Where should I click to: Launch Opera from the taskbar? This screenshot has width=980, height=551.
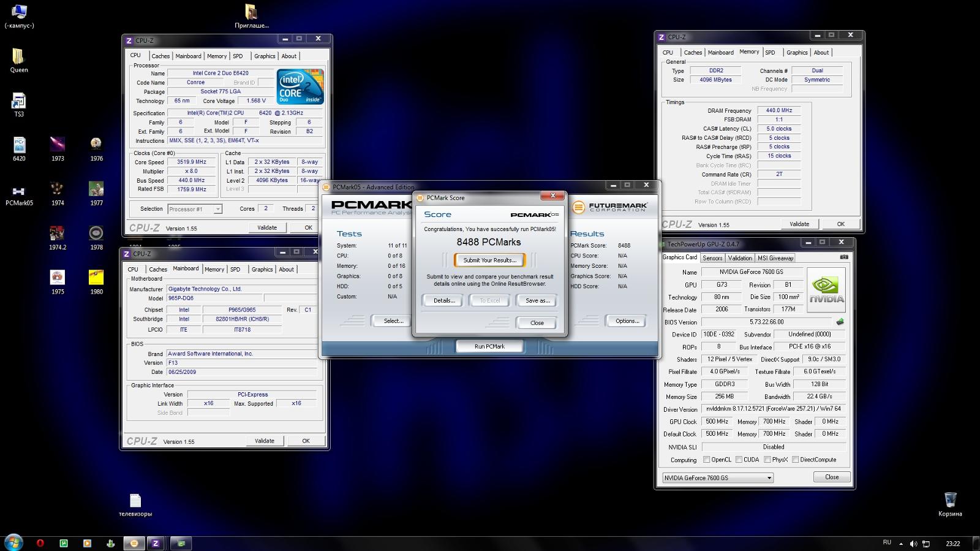click(40, 543)
